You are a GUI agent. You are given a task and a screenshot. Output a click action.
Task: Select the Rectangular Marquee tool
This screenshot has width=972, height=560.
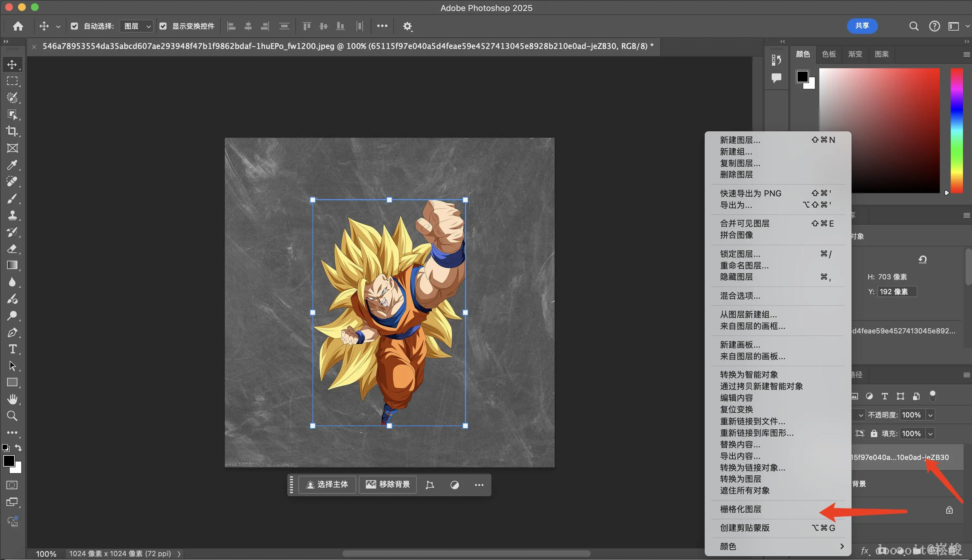pos(12,81)
